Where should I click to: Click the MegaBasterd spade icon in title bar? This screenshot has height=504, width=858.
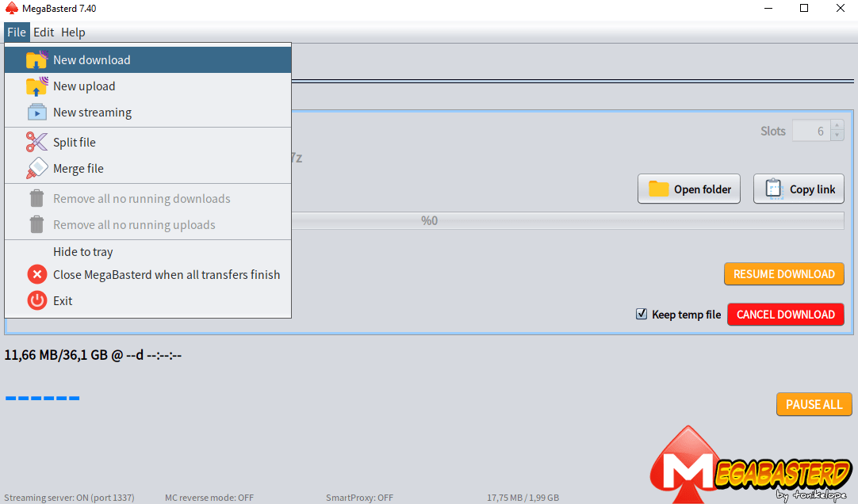click(x=11, y=8)
